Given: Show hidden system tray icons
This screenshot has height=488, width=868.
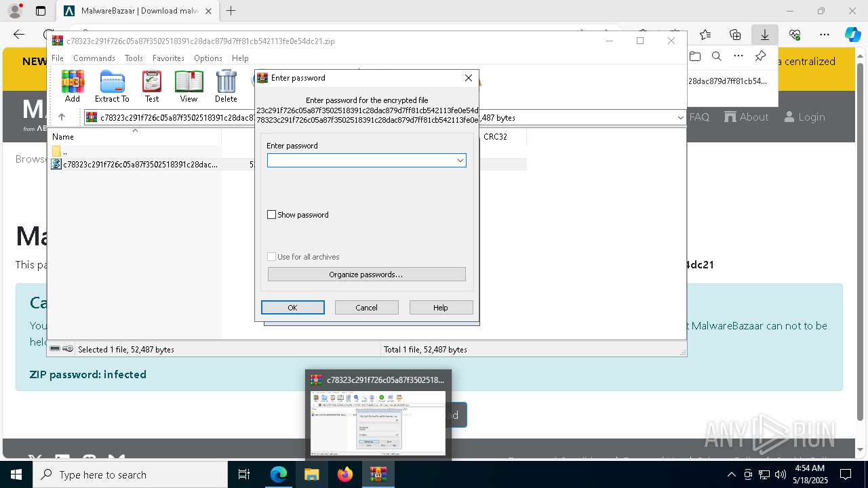Looking at the screenshot, I should pos(732,474).
